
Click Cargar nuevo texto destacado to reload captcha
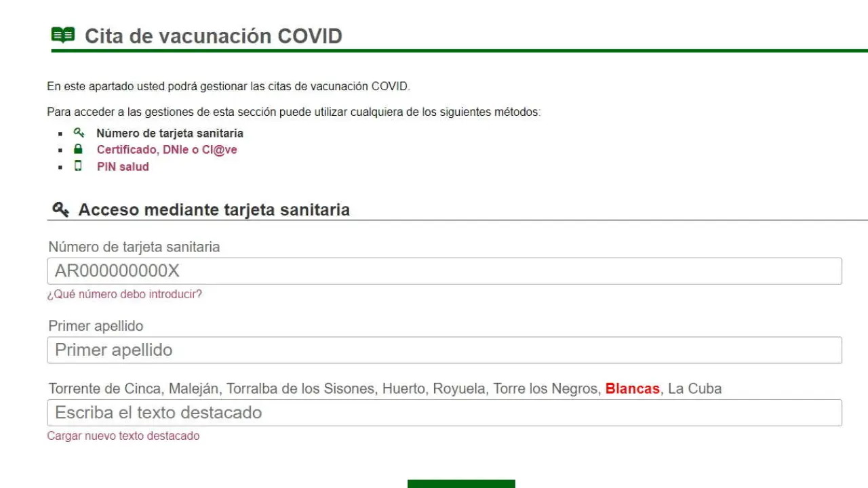[123, 436]
